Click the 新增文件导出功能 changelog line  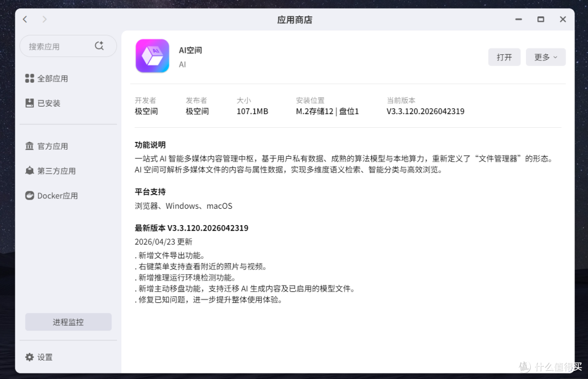click(170, 256)
